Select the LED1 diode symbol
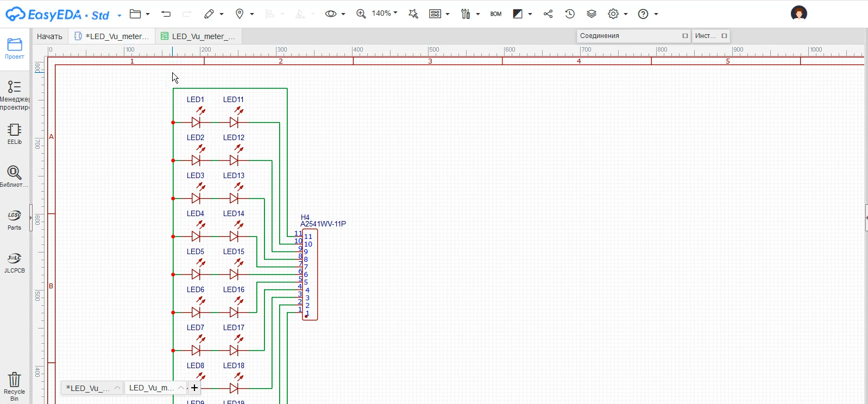This screenshot has width=868, height=404. [196, 122]
